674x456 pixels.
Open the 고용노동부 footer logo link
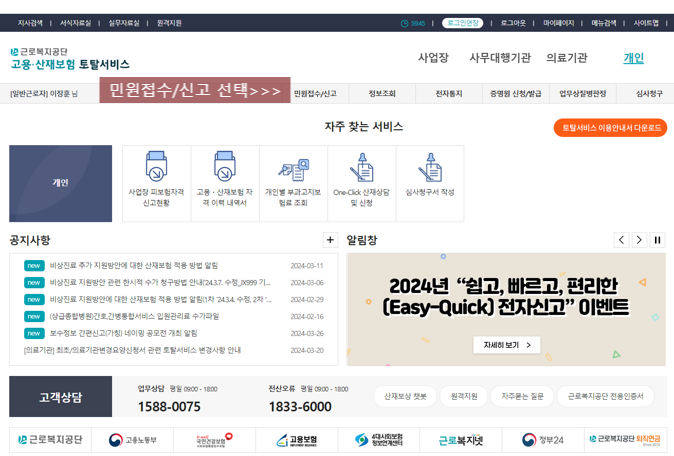pyautogui.click(x=132, y=440)
